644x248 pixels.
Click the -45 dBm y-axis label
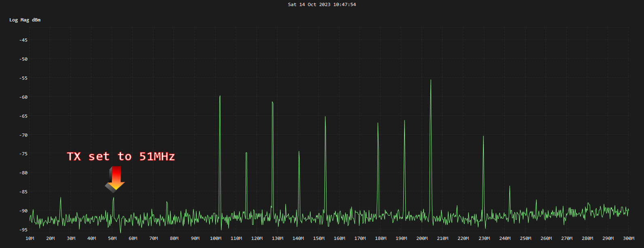(x=23, y=40)
